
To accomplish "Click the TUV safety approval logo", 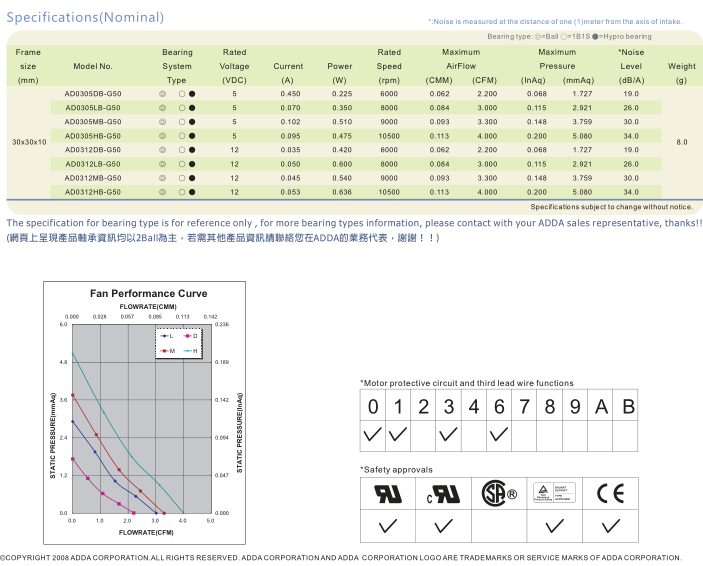I will [554, 493].
